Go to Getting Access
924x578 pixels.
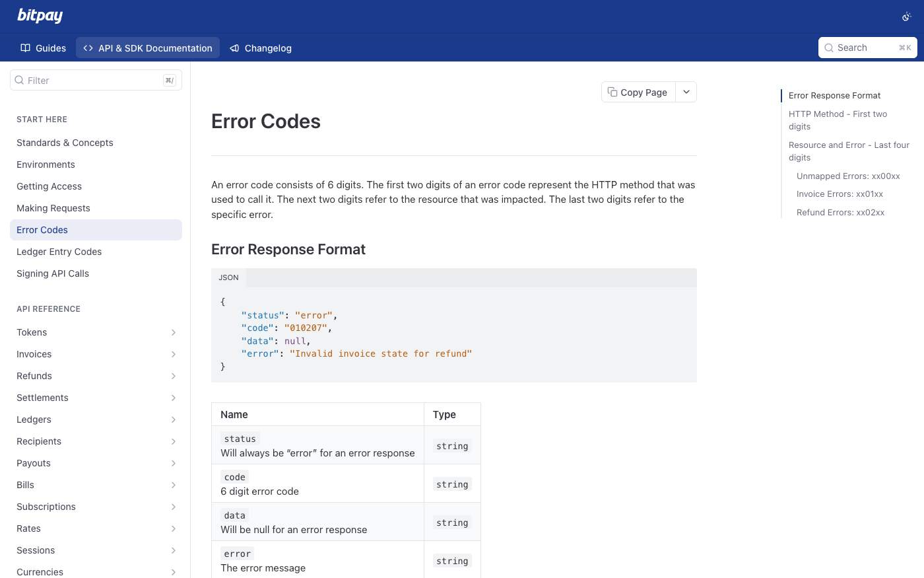click(x=96, y=186)
